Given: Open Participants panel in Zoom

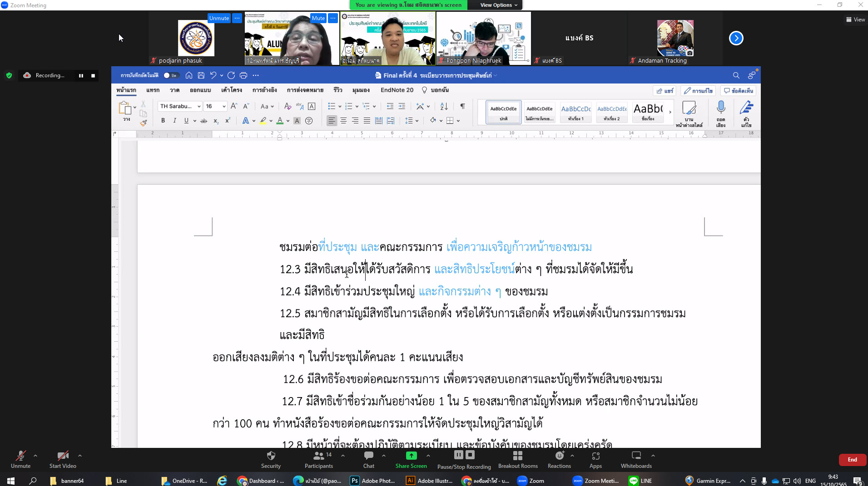Looking at the screenshot, I should pos(319,459).
